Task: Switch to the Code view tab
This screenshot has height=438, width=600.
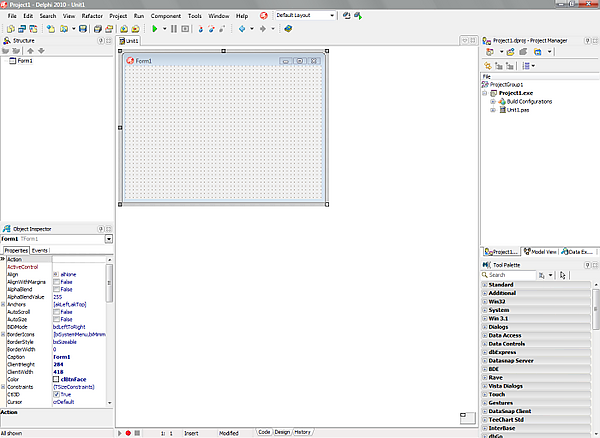Action: click(x=264, y=432)
